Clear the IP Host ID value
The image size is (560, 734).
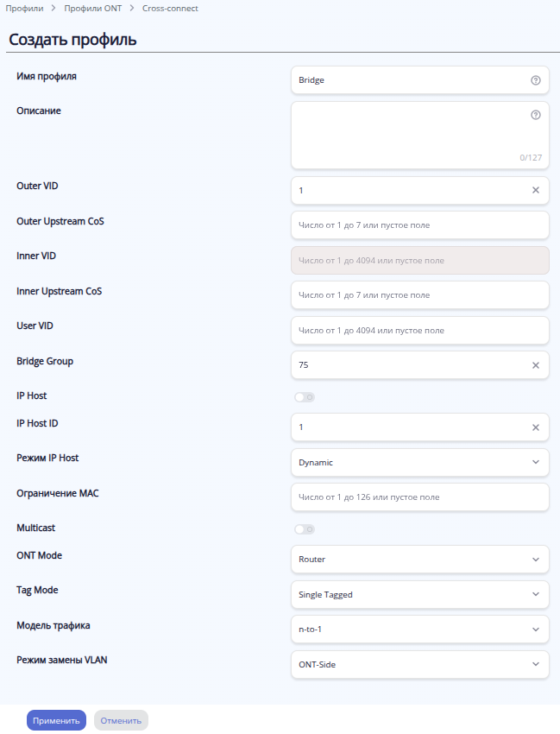point(535,427)
